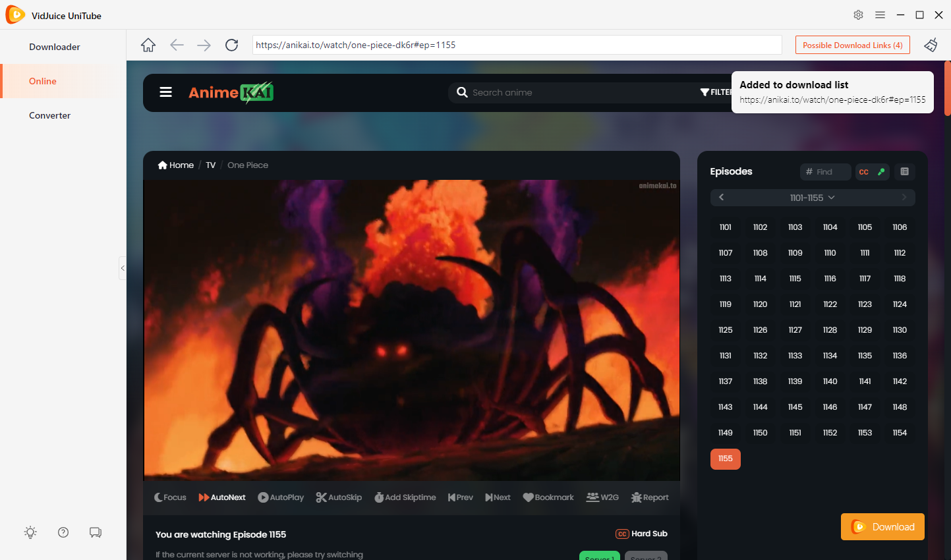Go to next episode range

click(x=904, y=198)
